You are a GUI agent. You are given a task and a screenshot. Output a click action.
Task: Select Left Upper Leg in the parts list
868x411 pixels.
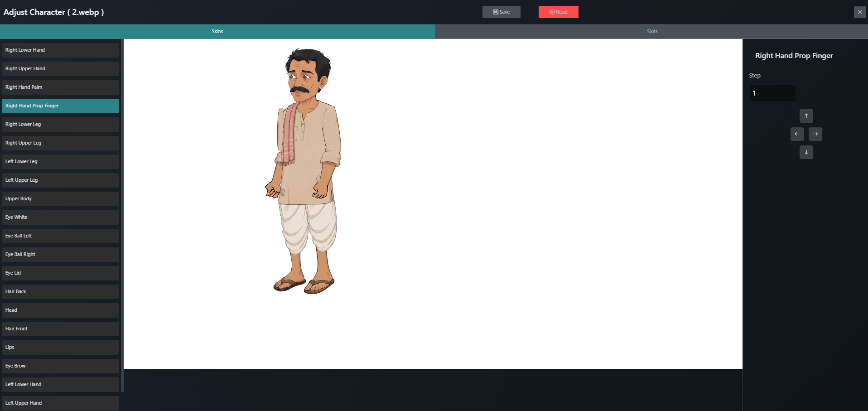click(x=60, y=180)
